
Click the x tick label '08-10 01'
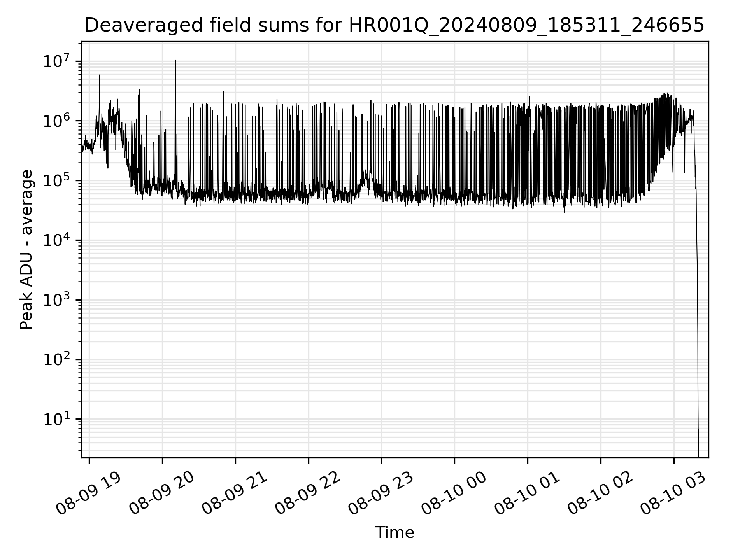click(528, 494)
